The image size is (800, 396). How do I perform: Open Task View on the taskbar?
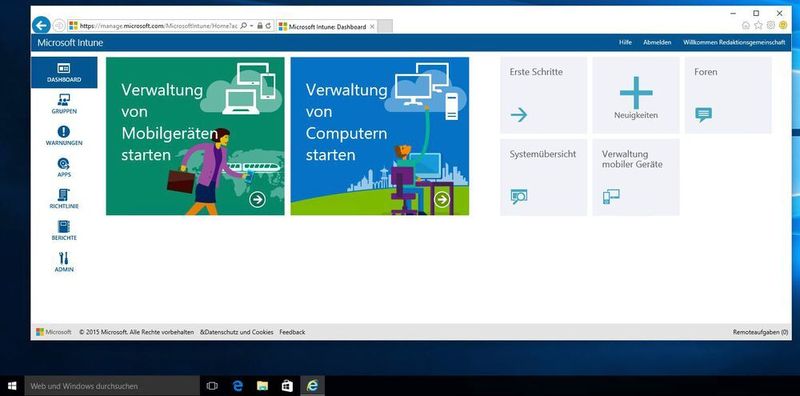pyautogui.click(x=212, y=386)
